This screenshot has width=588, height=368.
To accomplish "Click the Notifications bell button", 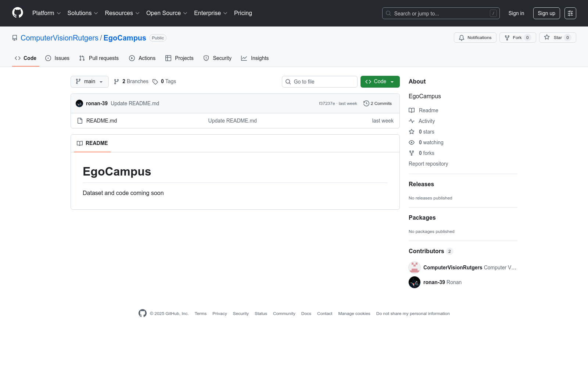I will coord(475,38).
